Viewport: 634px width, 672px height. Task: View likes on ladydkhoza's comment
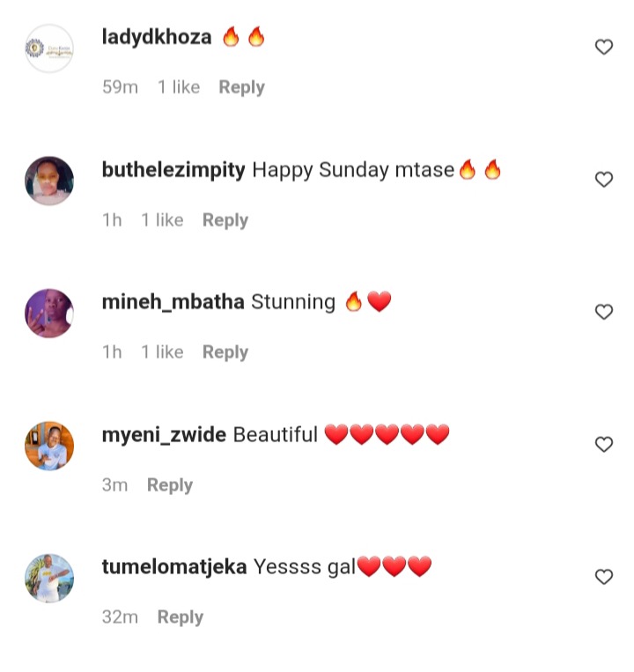(179, 87)
